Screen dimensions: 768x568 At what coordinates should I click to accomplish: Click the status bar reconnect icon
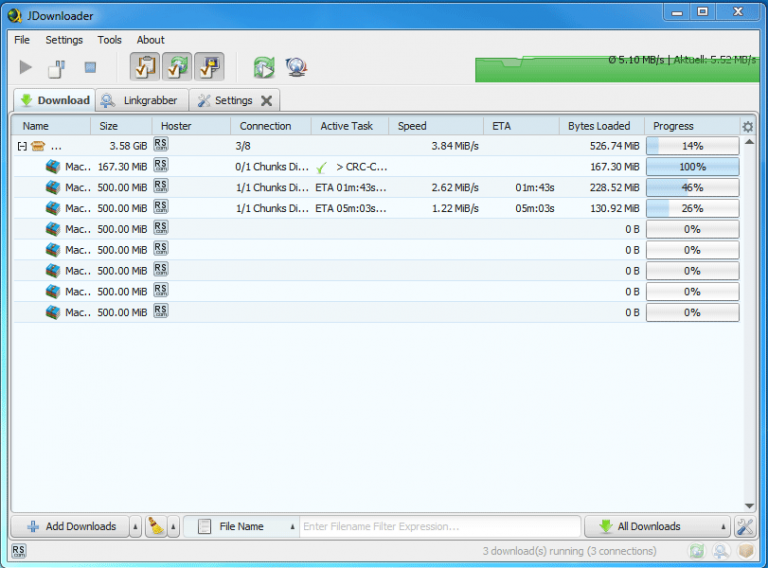coord(696,551)
